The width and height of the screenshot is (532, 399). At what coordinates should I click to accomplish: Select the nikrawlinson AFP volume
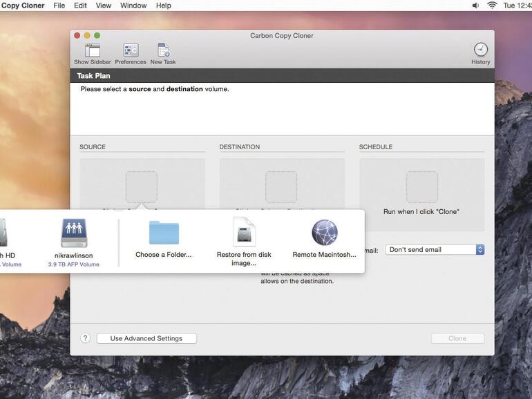[x=74, y=233]
